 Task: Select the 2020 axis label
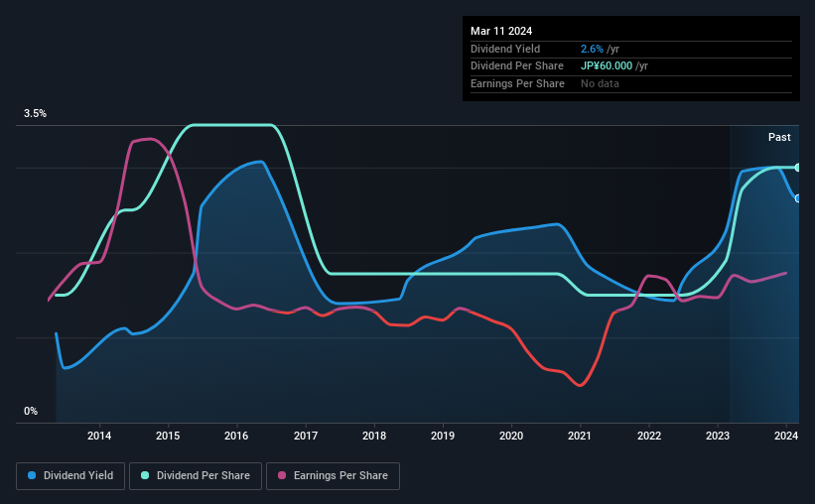click(x=511, y=436)
